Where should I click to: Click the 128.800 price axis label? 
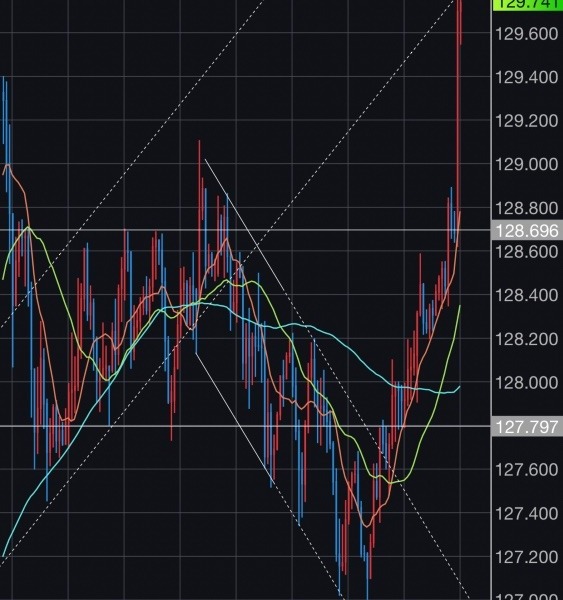click(x=527, y=209)
